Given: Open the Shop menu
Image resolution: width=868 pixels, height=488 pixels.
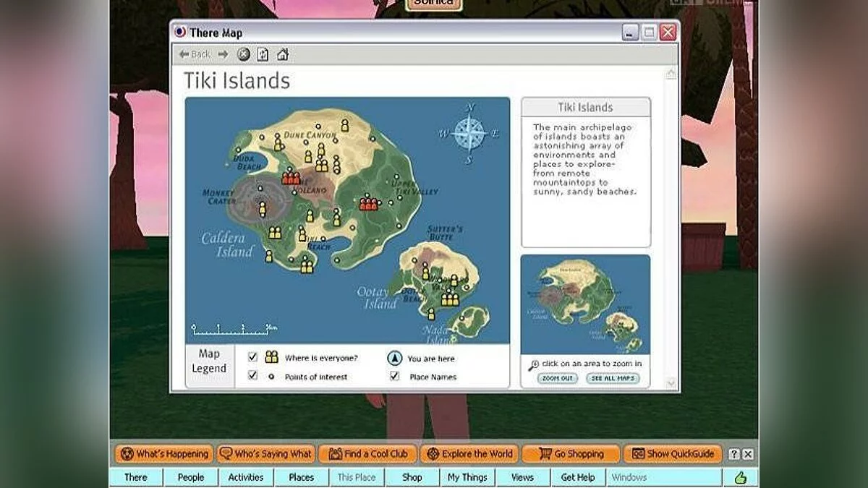Looking at the screenshot, I should click(412, 477).
